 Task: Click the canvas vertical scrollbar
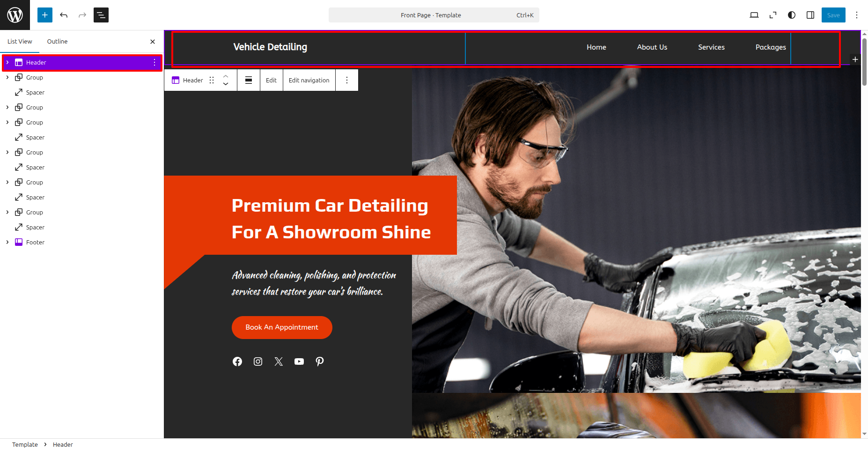864,234
